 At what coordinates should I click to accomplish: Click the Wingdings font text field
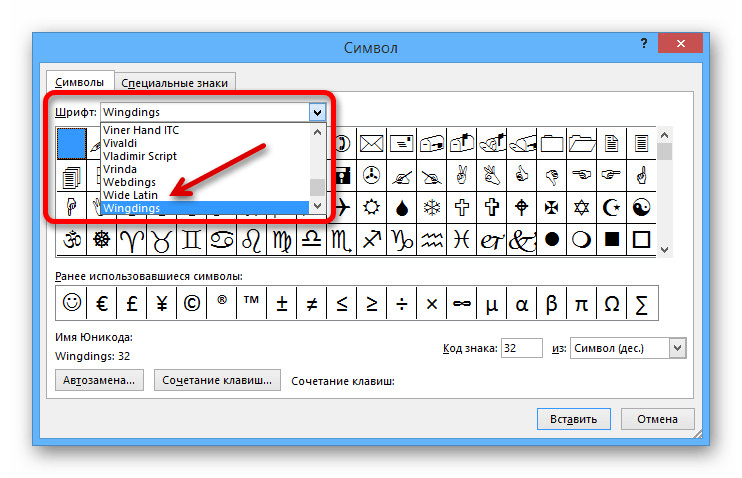click(x=205, y=113)
